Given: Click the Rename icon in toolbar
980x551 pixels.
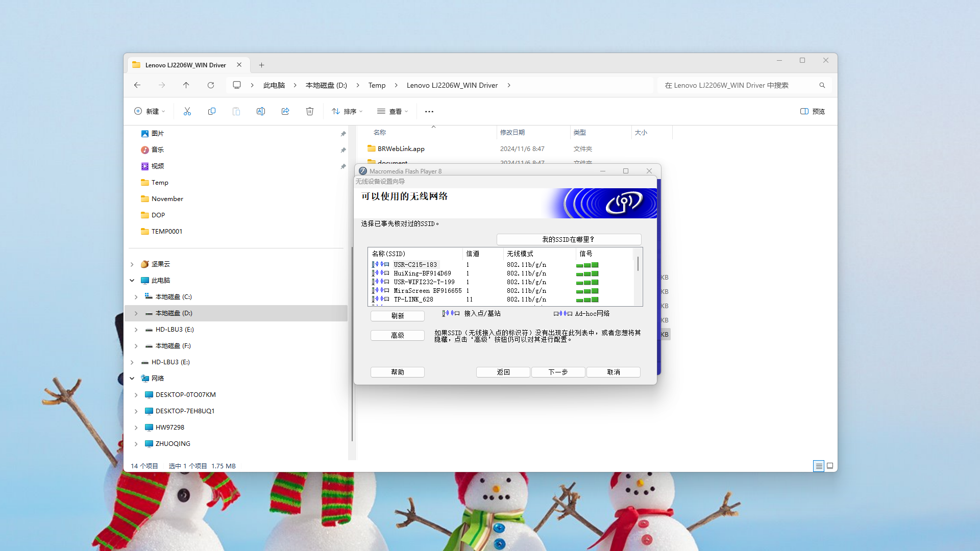Looking at the screenshot, I should pyautogui.click(x=261, y=111).
